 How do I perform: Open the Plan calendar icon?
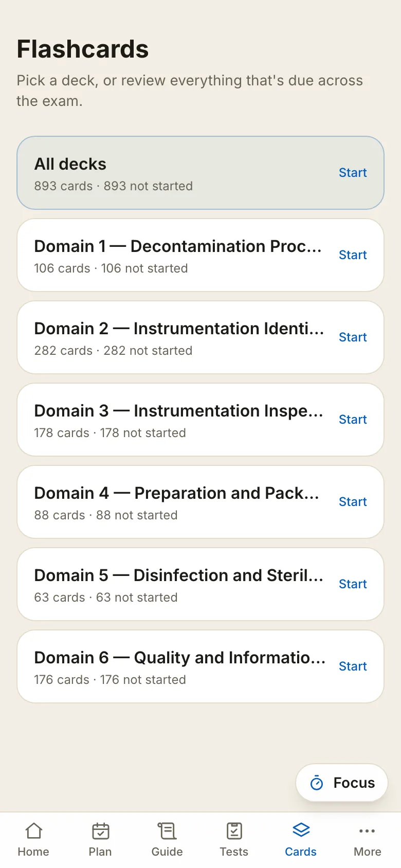coord(100,830)
